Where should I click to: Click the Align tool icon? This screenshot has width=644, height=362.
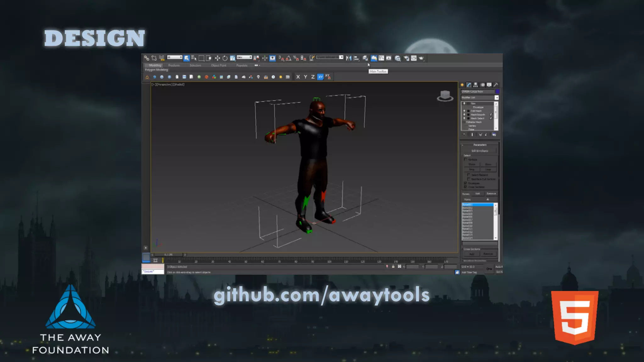click(356, 58)
